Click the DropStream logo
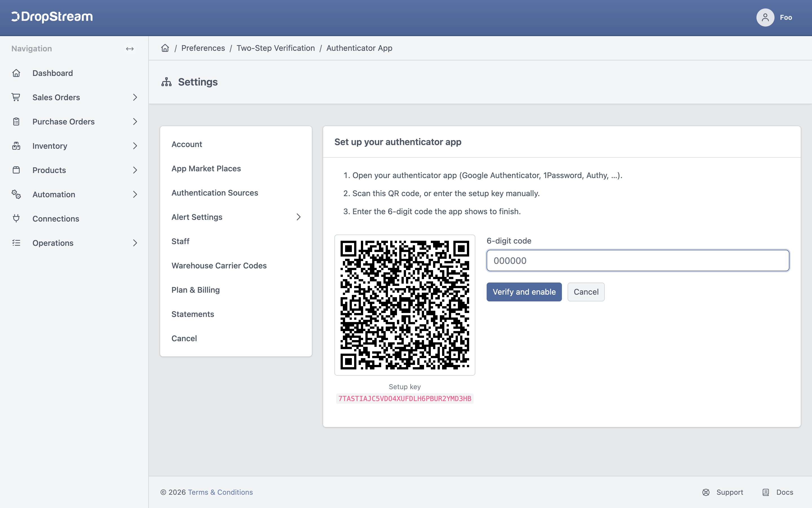Viewport: 812px width, 508px height. pos(52,17)
